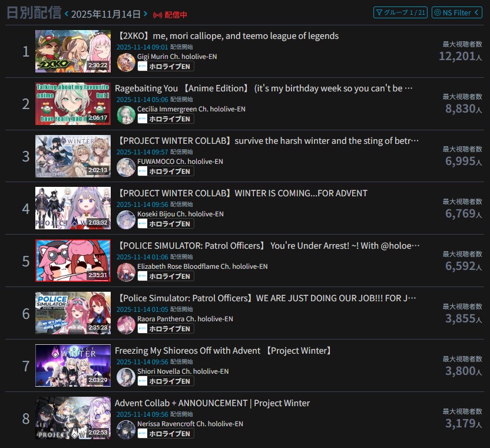Screen dimensions: 490x448
Task: Click the live broadcasting 配信中 indicator
Action: tap(170, 15)
